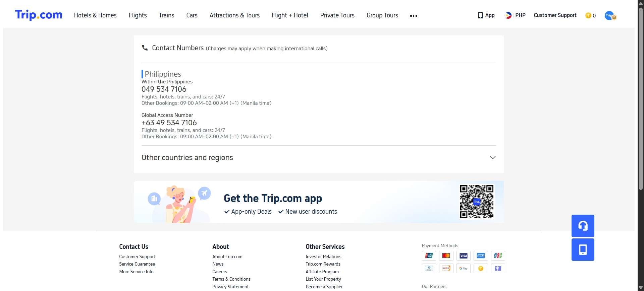The height and width of the screenshot is (291, 644).
Task: Click Customer Support in header
Action: [x=555, y=15]
